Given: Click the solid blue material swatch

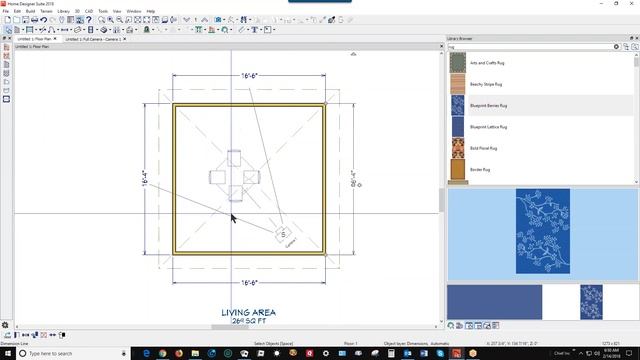Looking at the screenshot, I should (494, 302).
